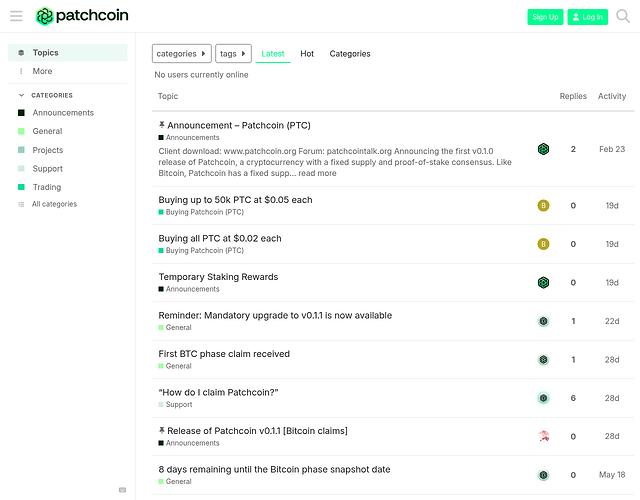Open the search magnifier icon
640x500 pixels.
click(623, 16)
